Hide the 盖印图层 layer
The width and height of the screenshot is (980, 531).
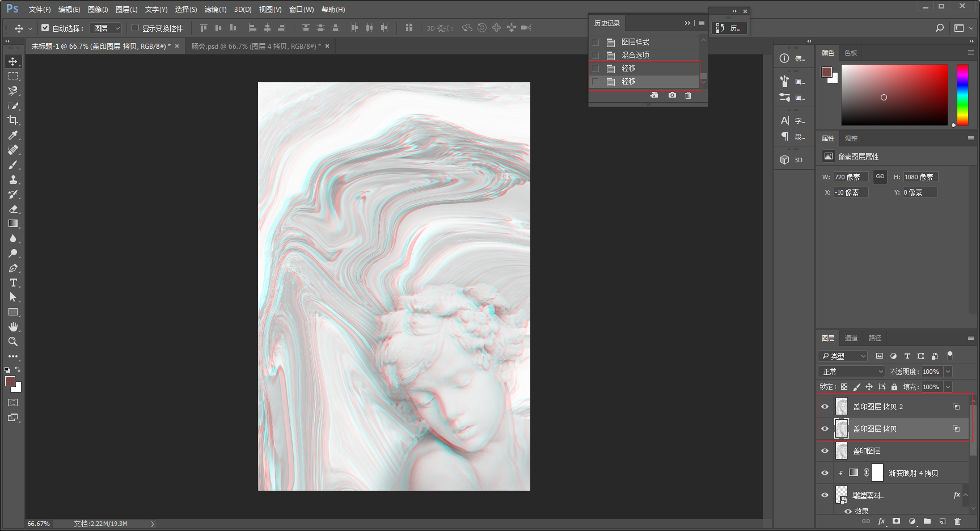(x=825, y=451)
